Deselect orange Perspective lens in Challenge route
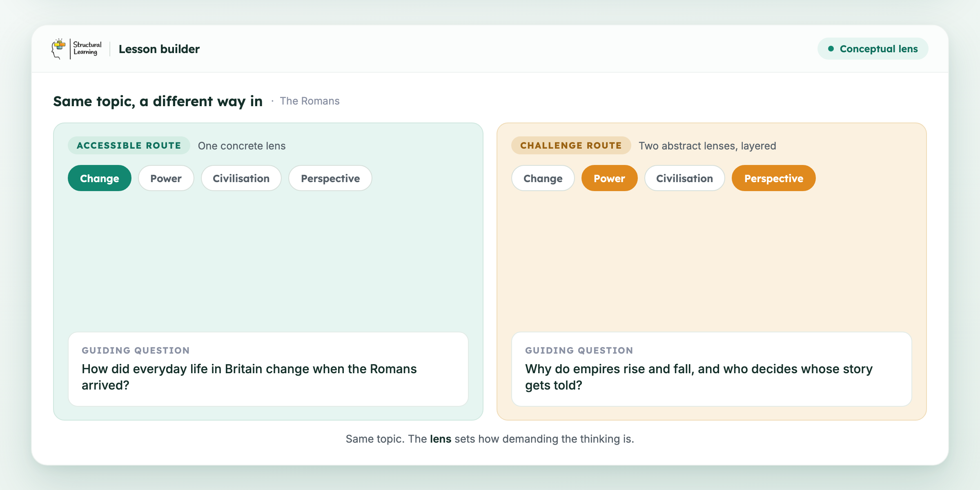 [774, 178]
